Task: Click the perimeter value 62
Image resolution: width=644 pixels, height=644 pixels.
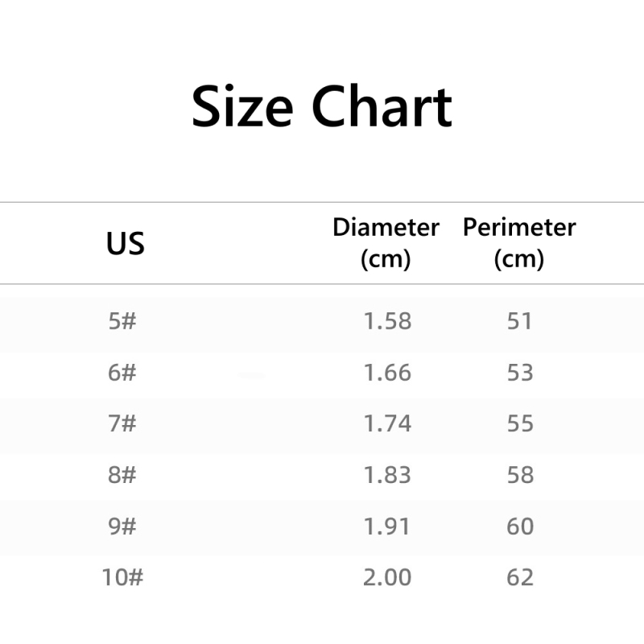Action: [x=520, y=577]
